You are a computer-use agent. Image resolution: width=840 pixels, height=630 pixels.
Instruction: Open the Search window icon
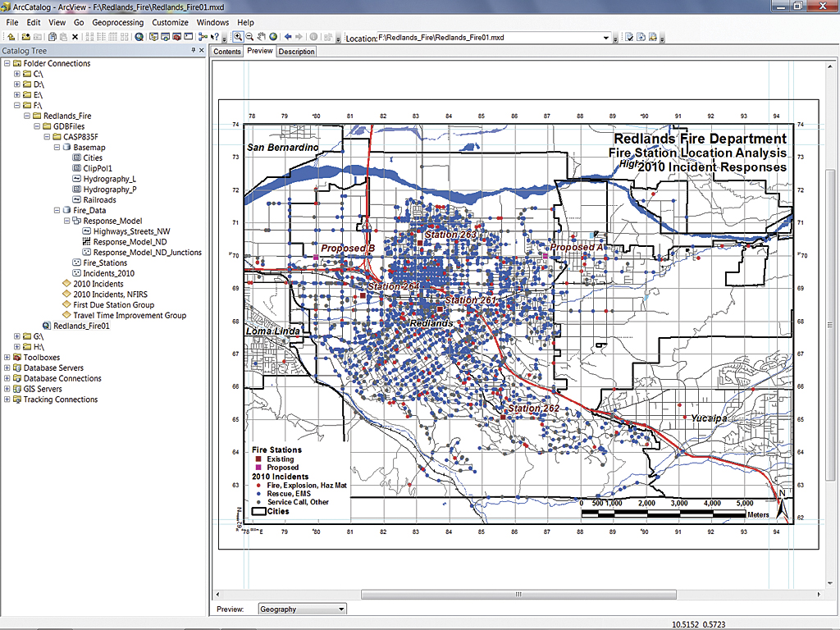(x=165, y=37)
